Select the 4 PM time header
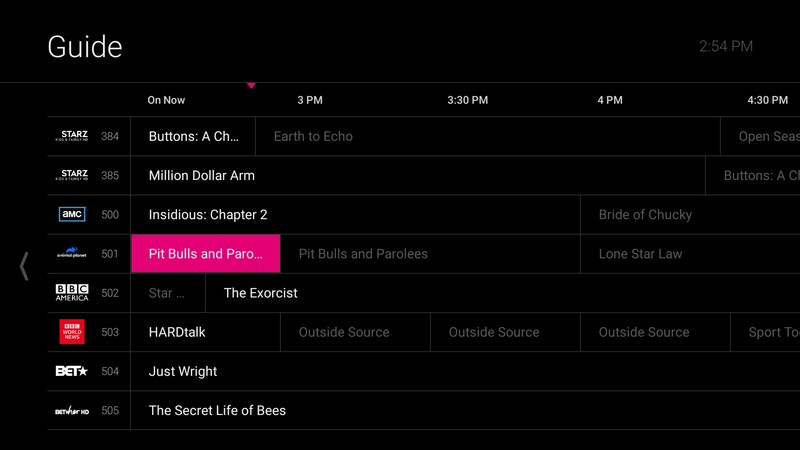The height and width of the screenshot is (450, 800). [x=610, y=100]
